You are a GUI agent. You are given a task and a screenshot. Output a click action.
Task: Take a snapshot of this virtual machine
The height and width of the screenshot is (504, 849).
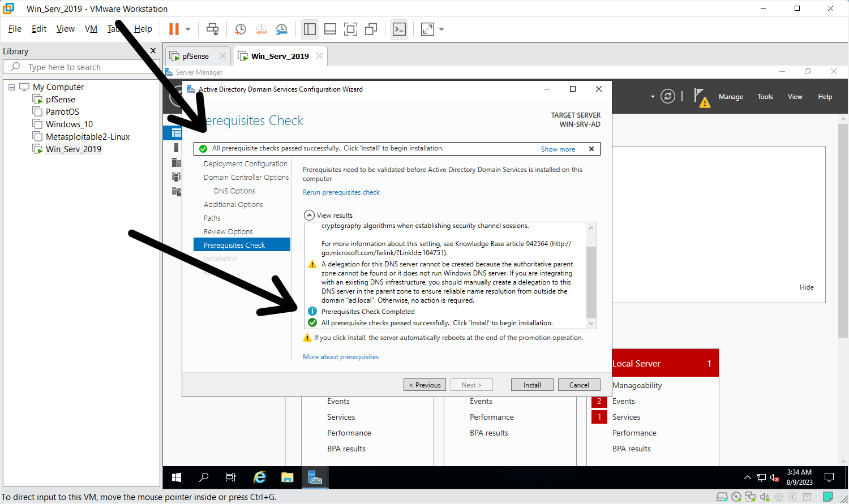pyautogui.click(x=241, y=29)
